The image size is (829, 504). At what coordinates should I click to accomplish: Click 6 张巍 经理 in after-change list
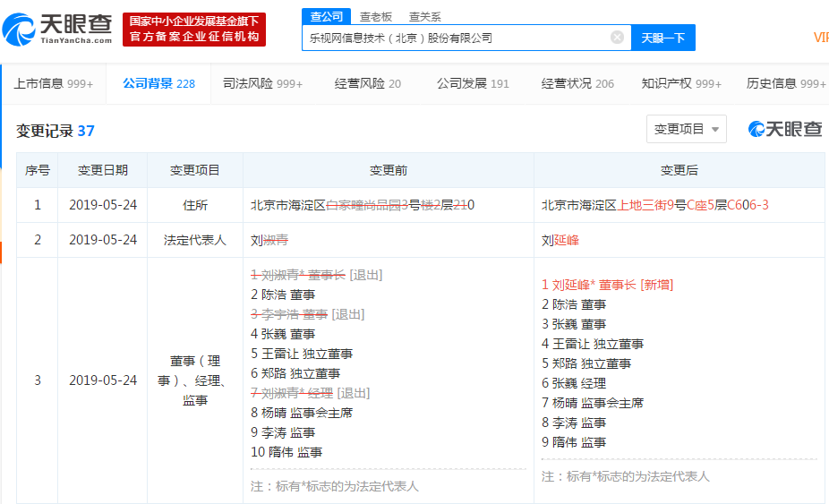click(x=574, y=383)
